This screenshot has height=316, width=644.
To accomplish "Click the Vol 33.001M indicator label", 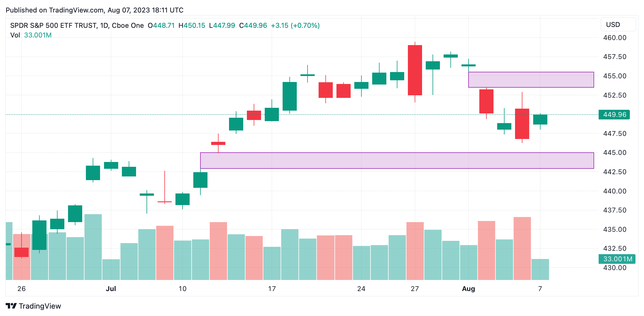I will [x=31, y=35].
